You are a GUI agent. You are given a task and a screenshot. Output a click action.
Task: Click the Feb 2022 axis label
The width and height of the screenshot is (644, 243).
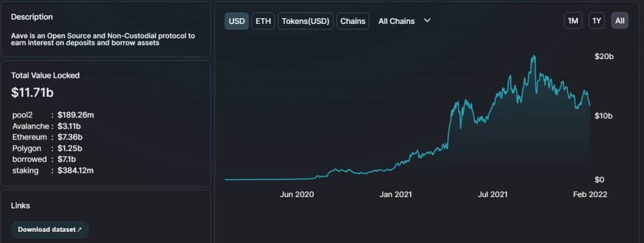(x=590, y=195)
